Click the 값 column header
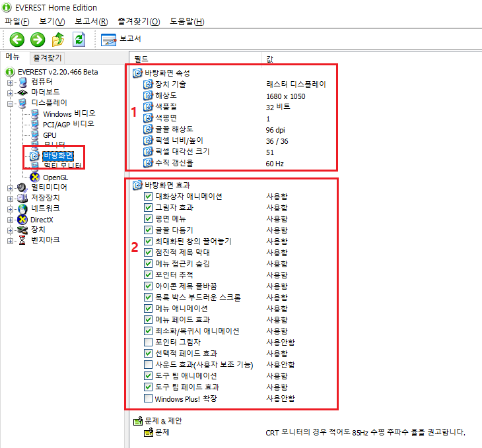 tap(269, 58)
